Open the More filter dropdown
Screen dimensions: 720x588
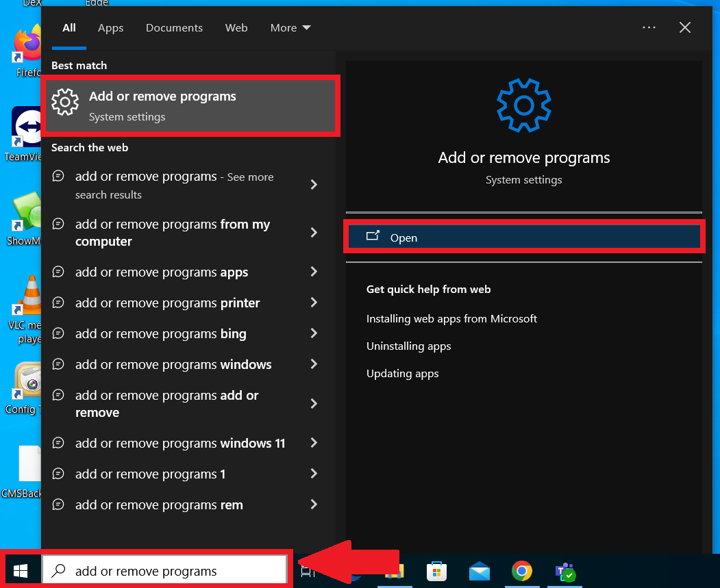point(290,27)
